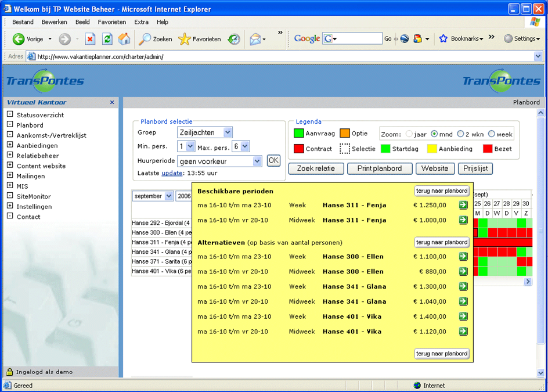
Task: Click the 'Print planbord' button
Action: 380,168
